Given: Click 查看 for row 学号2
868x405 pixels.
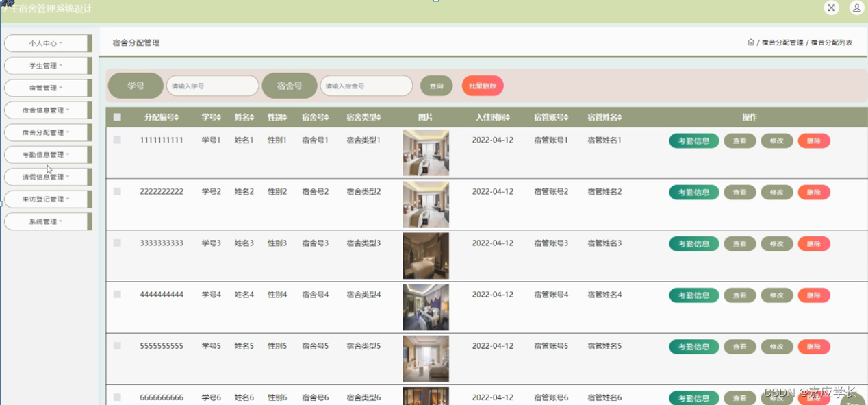Looking at the screenshot, I should click(740, 192).
